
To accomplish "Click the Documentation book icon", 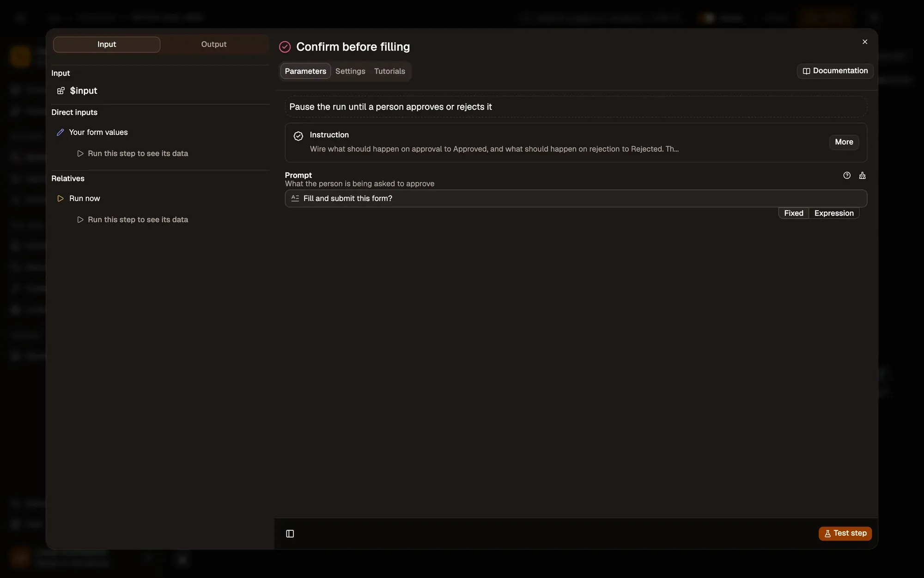I will tap(806, 71).
